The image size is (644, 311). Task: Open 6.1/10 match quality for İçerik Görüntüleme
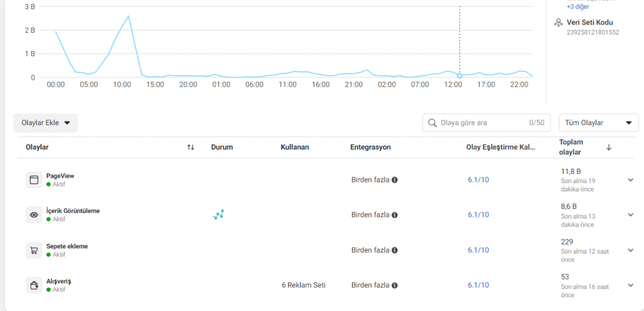click(x=479, y=215)
